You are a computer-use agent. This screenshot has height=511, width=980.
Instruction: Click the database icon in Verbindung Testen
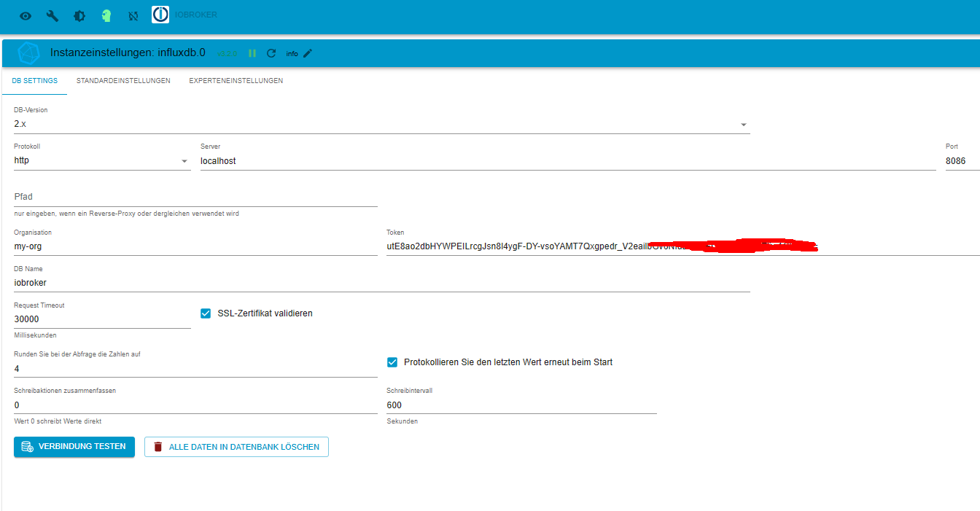pyautogui.click(x=27, y=447)
